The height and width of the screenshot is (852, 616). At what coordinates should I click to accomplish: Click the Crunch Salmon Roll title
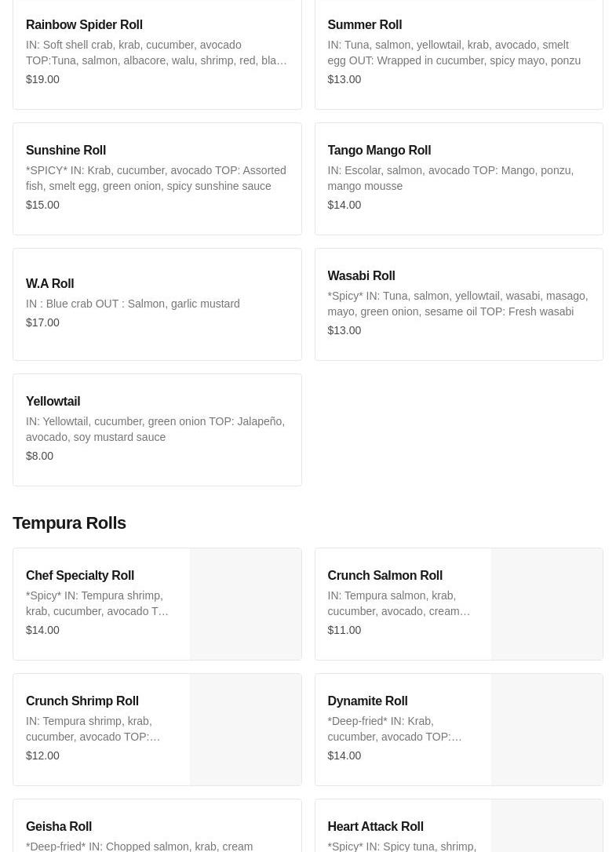pyautogui.click(x=385, y=576)
